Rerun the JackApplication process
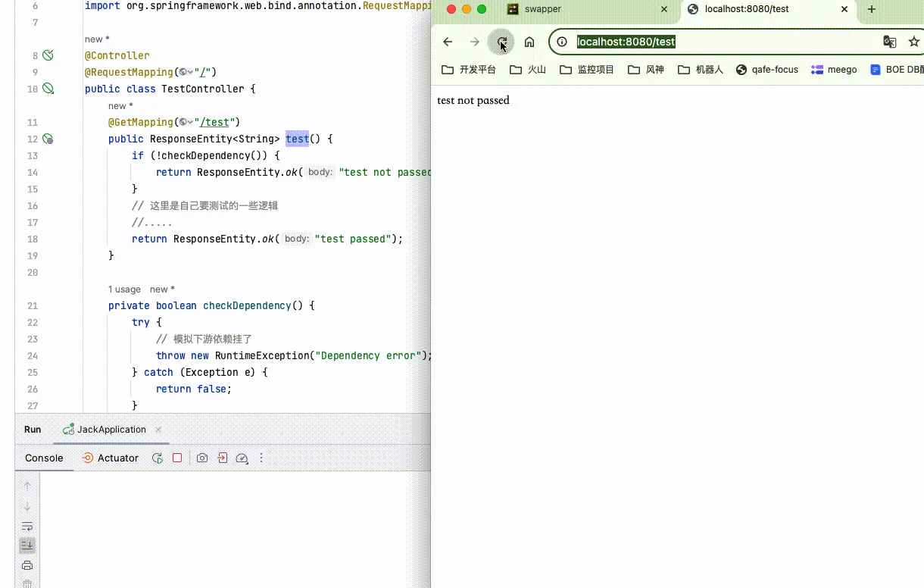The height and width of the screenshot is (588, 924). (x=158, y=458)
